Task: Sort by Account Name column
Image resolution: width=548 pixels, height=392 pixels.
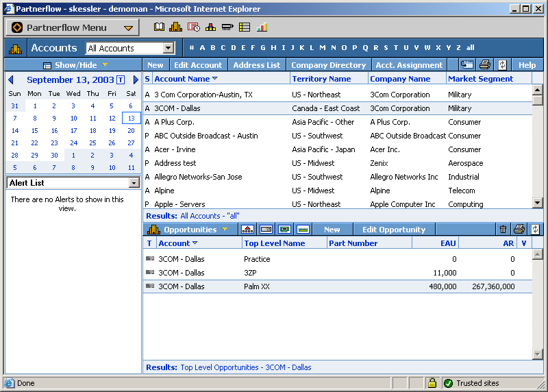Action: point(186,79)
